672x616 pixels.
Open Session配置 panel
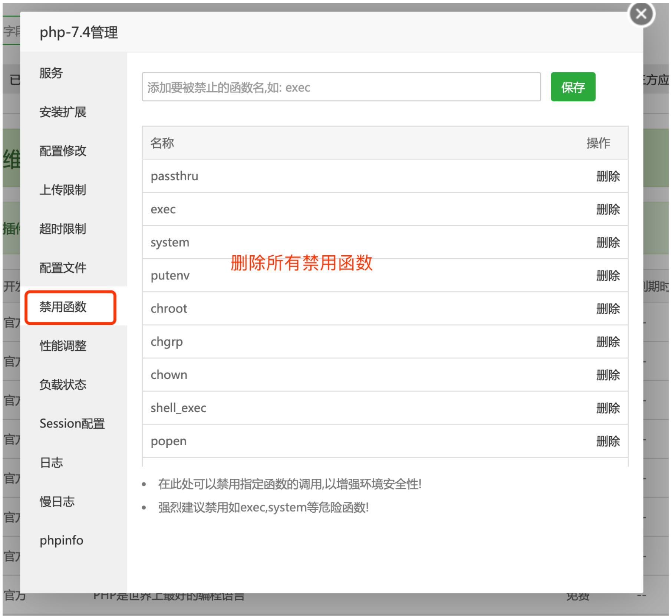(72, 423)
